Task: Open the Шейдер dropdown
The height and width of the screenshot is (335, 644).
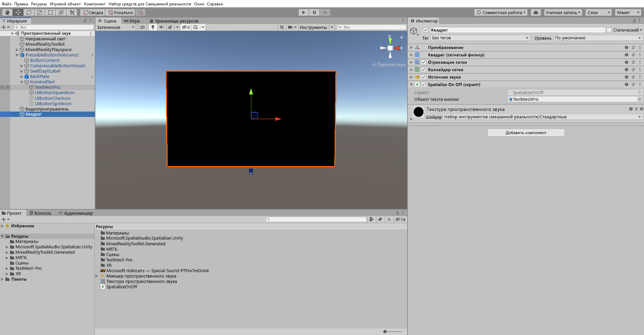Action: tap(543, 117)
